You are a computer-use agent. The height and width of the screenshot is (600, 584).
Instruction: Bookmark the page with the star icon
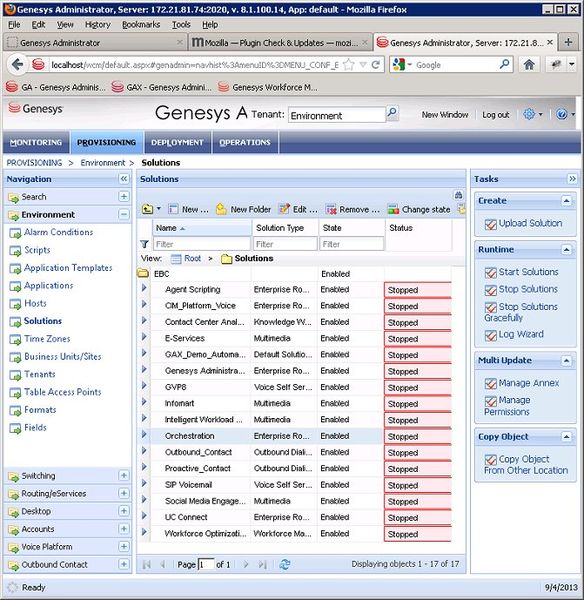pyautogui.click(x=348, y=64)
